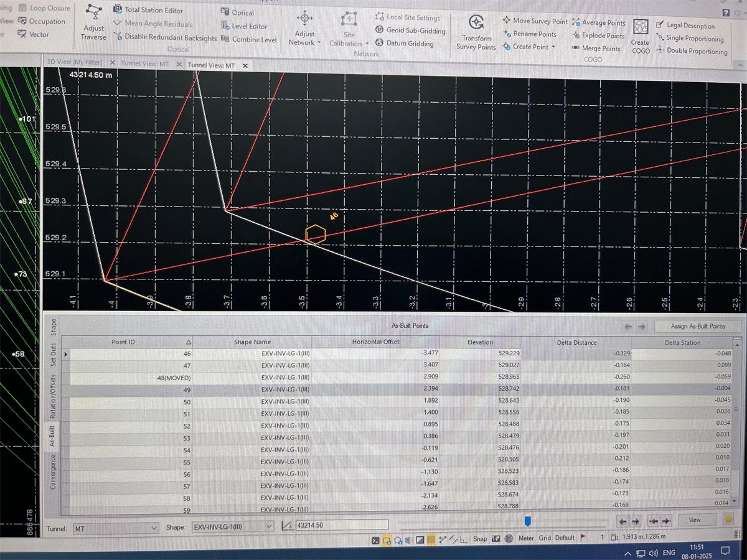The width and height of the screenshot is (747, 560).
Task: Open Site Calibration dropdown
Action: coord(349,30)
